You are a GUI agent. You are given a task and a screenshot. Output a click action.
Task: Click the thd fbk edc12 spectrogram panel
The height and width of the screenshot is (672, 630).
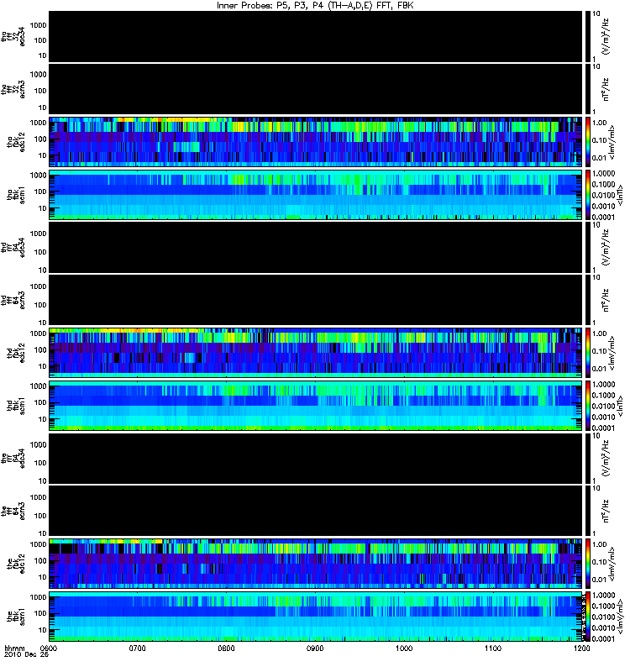pyautogui.click(x=316, y=353)
